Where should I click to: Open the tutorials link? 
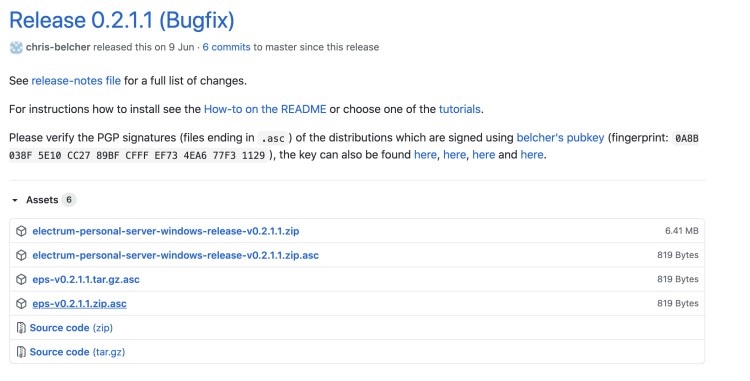(460, 109)
